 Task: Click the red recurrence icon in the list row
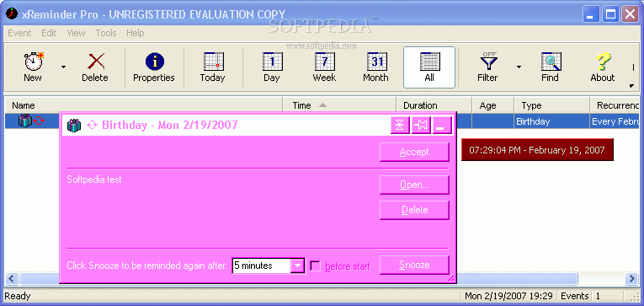39,121
